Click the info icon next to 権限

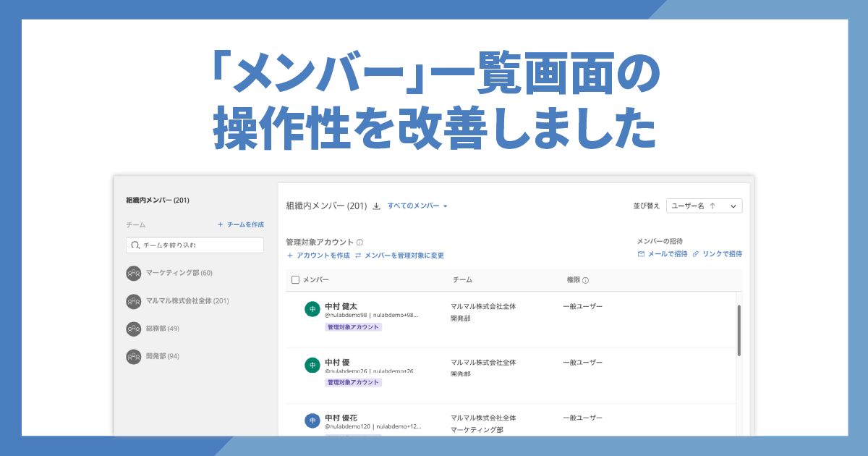tap(586, 280)
